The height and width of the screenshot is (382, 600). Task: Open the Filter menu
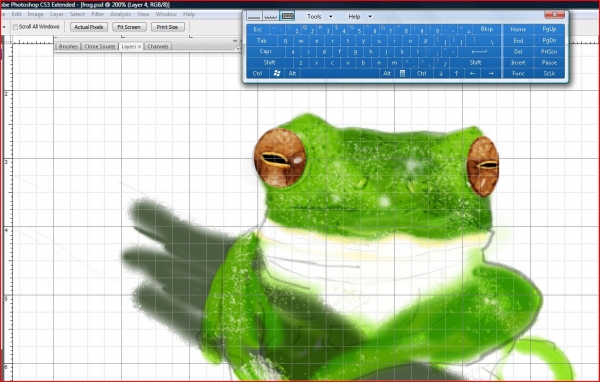98,14
